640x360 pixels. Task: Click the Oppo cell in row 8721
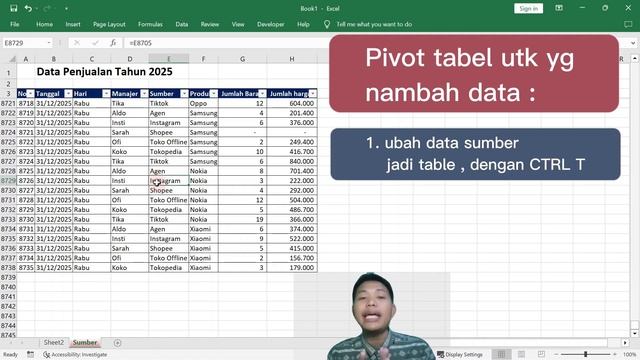coord(203,104)
